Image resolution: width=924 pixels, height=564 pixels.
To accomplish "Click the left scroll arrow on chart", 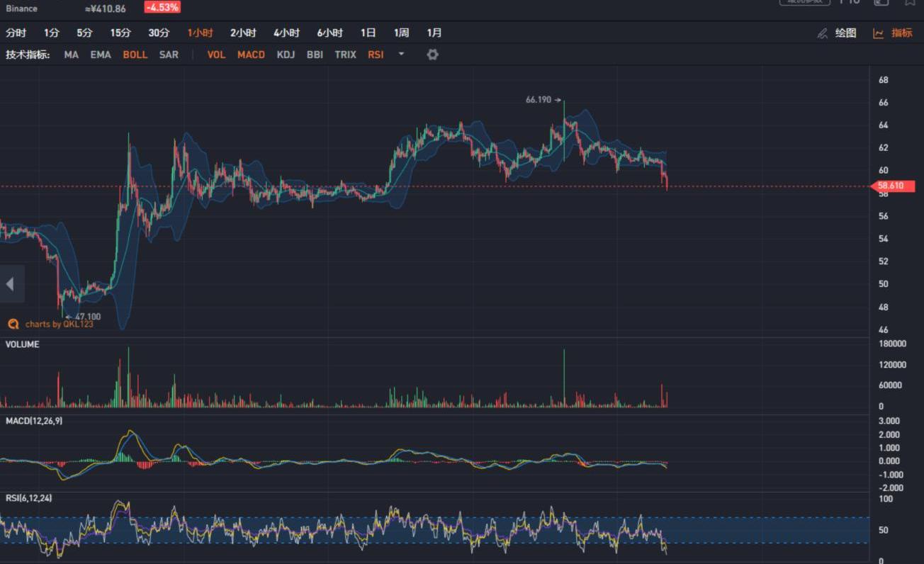I will point(11,284).
